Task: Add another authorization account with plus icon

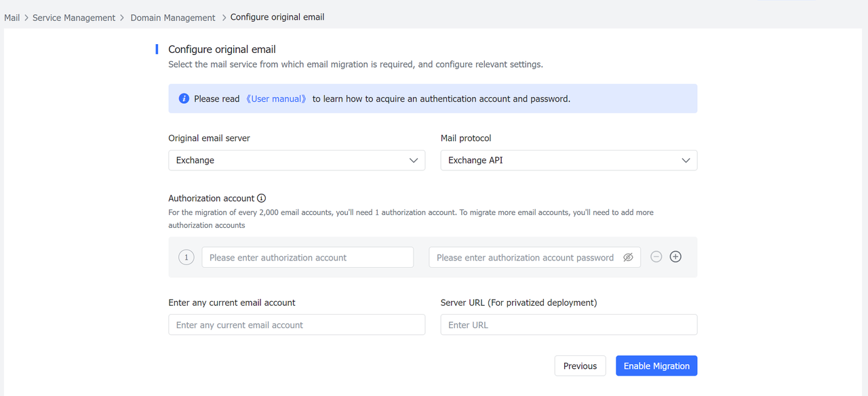Action: (x=675, y=257)
